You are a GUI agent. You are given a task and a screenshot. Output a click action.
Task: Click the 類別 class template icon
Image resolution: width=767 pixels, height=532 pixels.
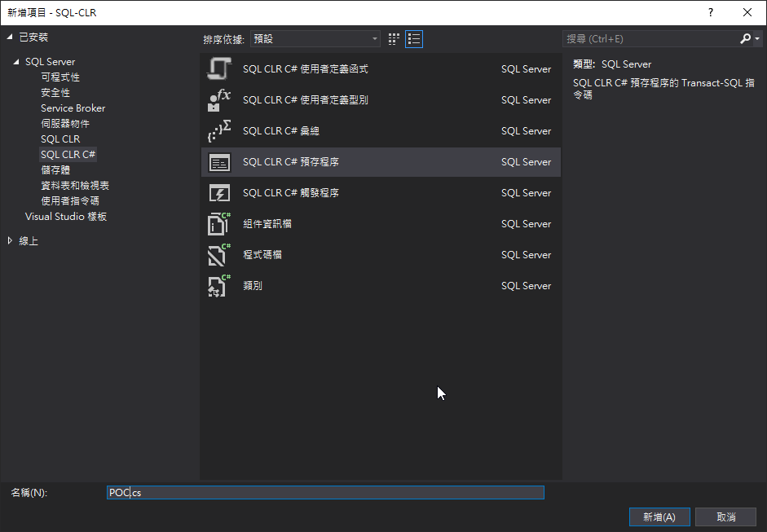[x=219, y=286]
